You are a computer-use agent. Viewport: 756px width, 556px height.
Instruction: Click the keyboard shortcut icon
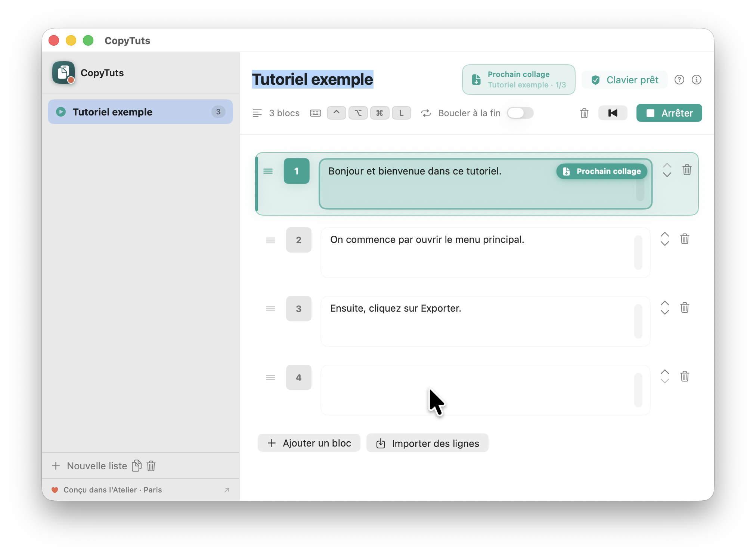tap(315, 113)
